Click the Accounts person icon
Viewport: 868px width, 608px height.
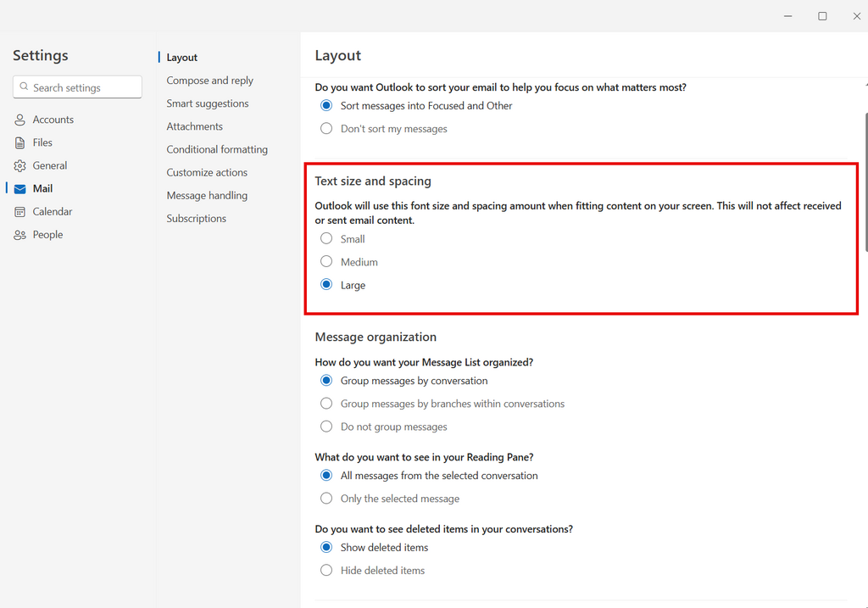click(x=20, y=120)
